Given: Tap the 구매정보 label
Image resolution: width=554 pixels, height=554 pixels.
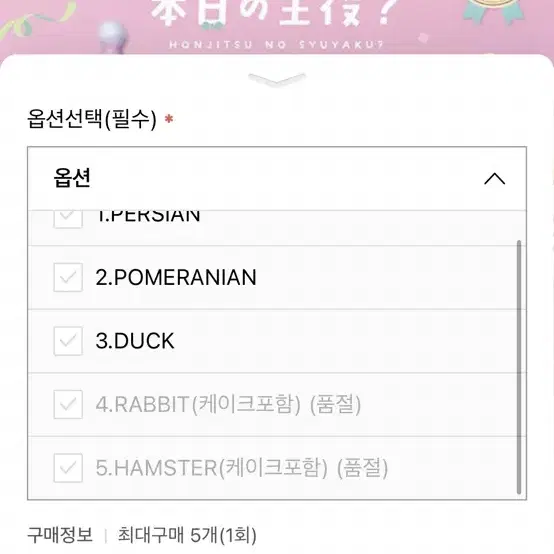Looking at the screenshot, I should (60, 535).
